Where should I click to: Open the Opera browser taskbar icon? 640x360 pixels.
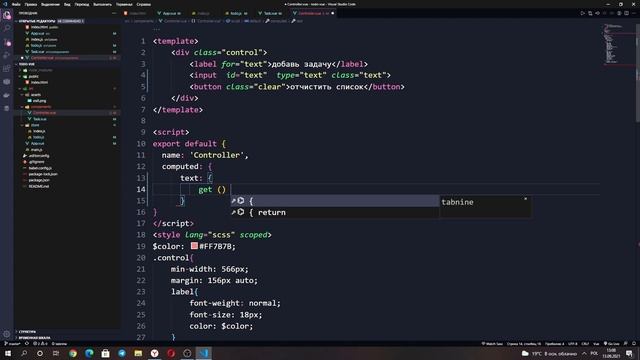pyautogui.click(x=171, y=353)
